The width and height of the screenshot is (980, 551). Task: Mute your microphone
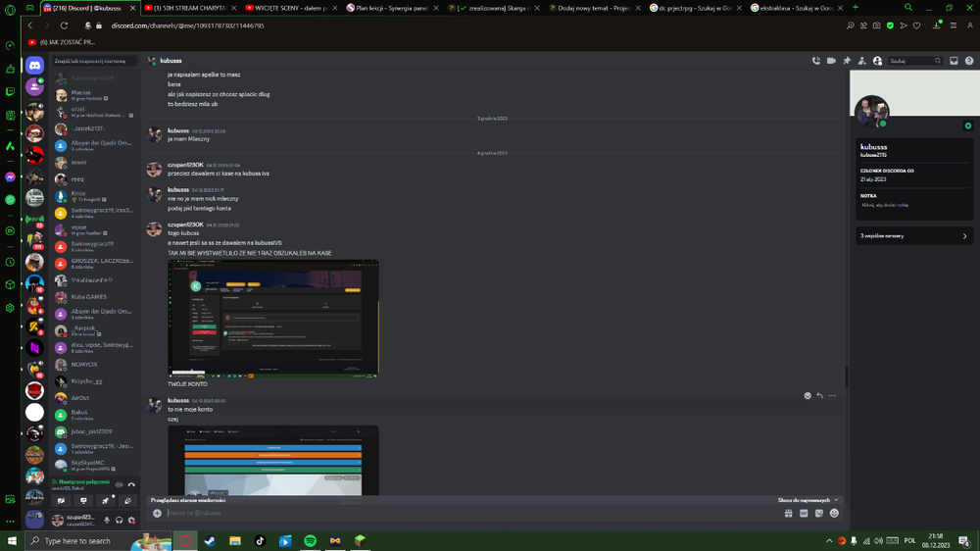click(x=107, y=520)
